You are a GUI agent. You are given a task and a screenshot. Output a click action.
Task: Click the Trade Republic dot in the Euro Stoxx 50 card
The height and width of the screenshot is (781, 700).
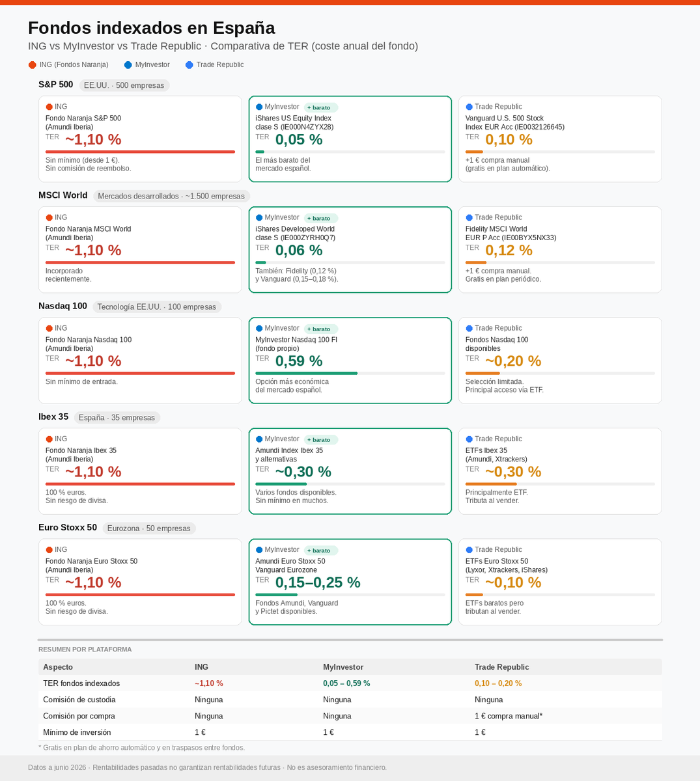click(x=469, y=549)
